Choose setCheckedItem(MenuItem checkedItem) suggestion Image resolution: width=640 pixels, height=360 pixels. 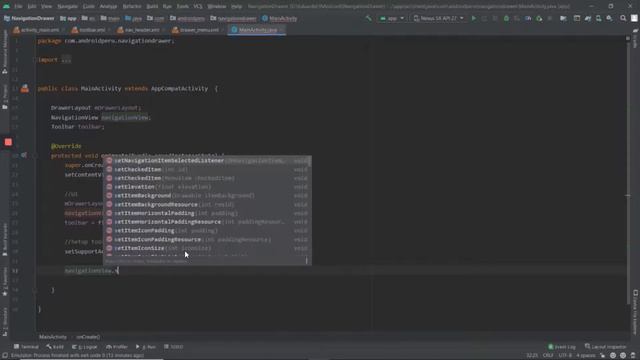click(207, 178)
